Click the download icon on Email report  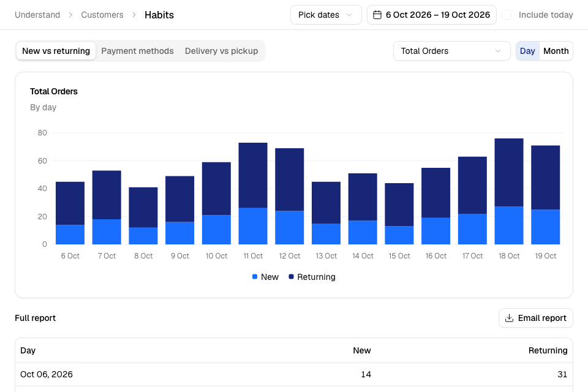(x=509, y=318)
